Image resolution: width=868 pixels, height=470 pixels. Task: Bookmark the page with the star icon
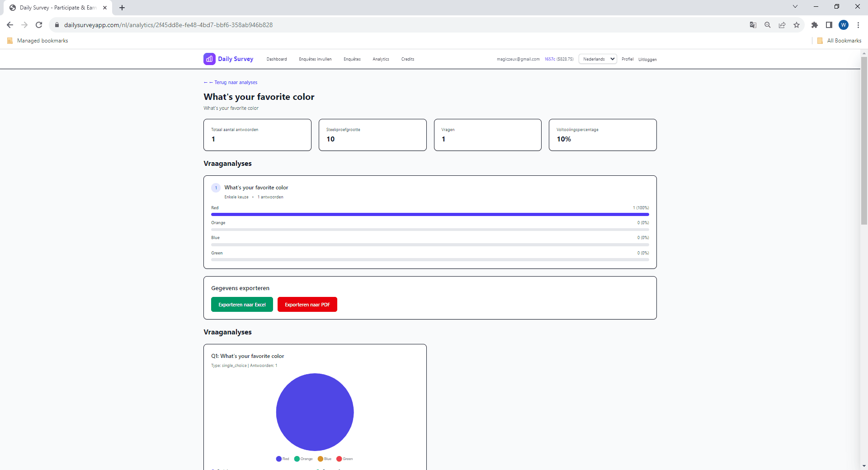[797, 25]
